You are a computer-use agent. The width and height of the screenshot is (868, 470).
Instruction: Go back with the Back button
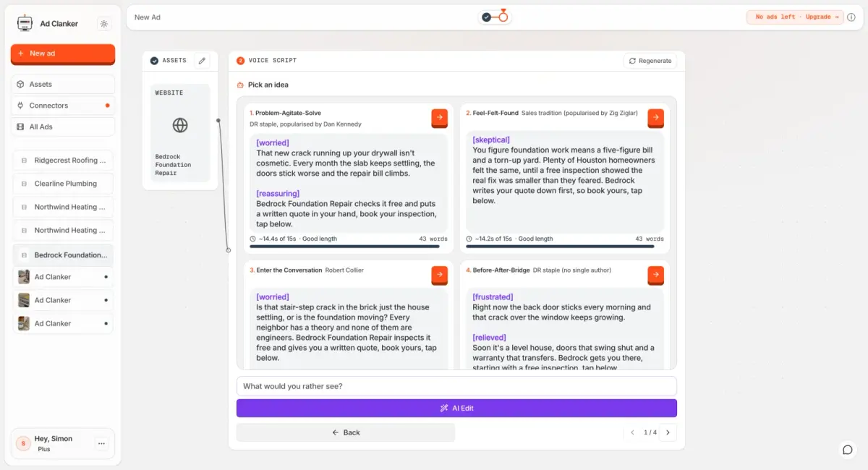tap(346, 432)
